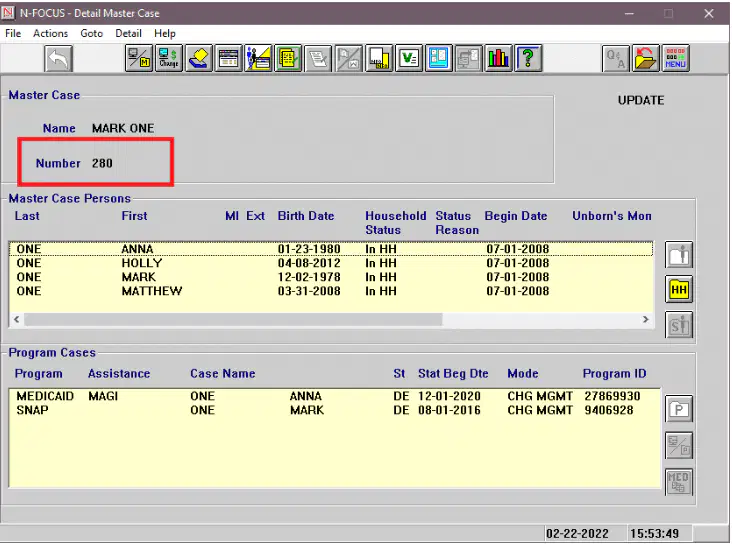
Task: Click the grayed correspondence pen icon
Action: point(318,58)
